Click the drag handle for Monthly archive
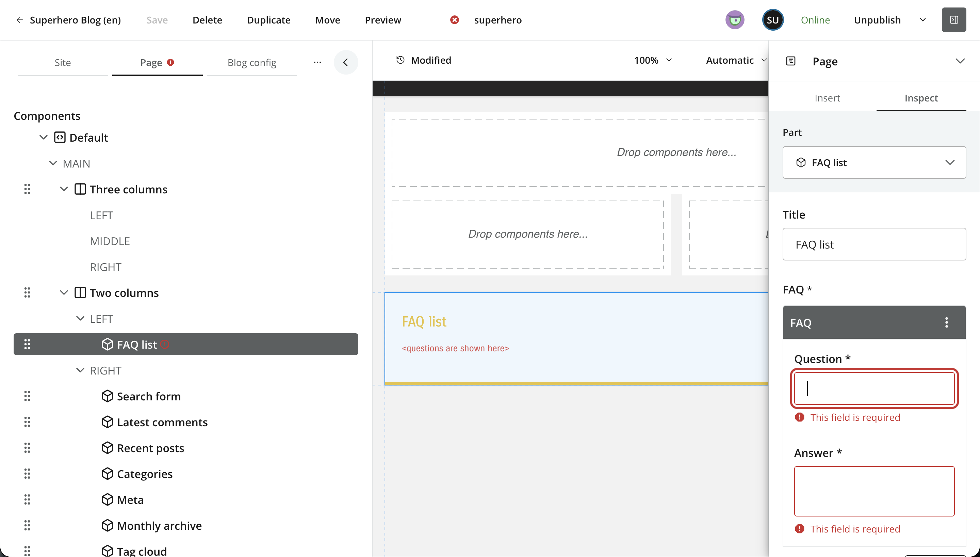This screenshot has width=980, height=557. 27,525
